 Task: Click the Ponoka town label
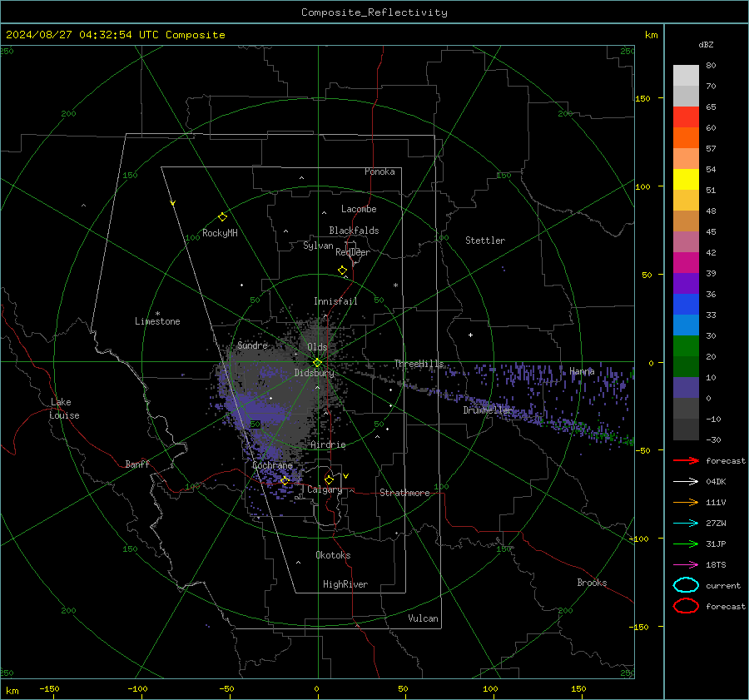click(x=379, y=171)
